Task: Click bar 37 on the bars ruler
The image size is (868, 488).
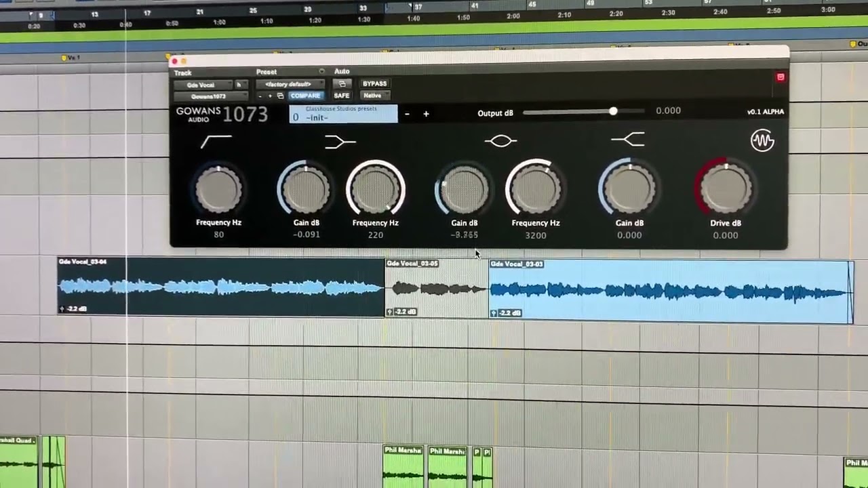Action: 418,7
